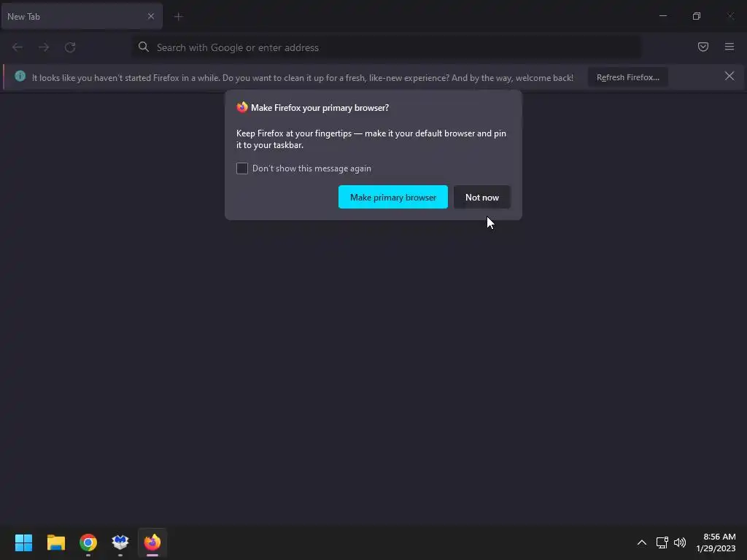The width and height of the screenshot is (747, 560).
Task: Click Firefox logo in dialog title
Action: (242, 107)
